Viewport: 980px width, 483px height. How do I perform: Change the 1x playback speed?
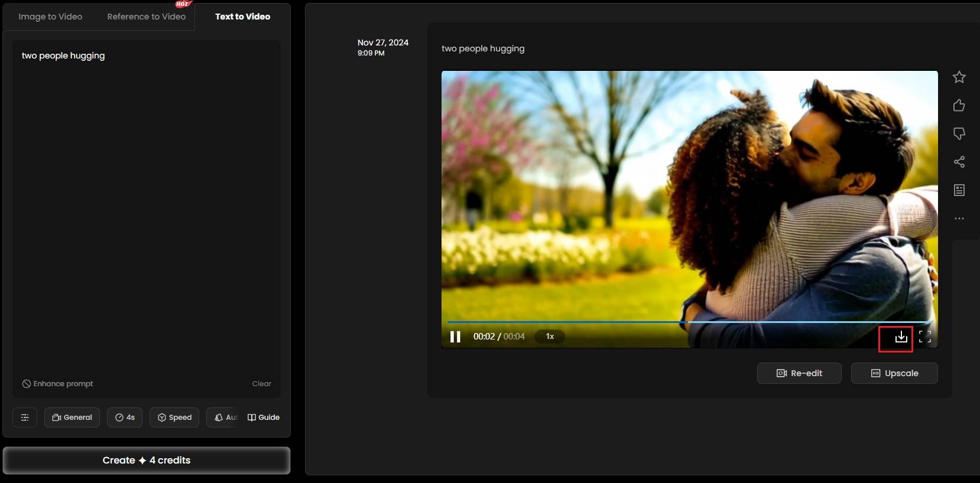point(550,337)
